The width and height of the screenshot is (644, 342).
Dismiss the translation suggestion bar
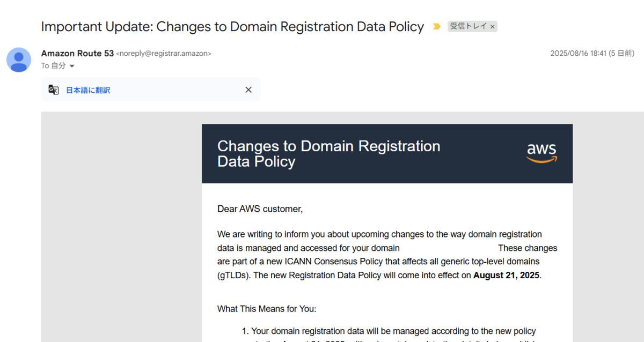(x=248, y=90)
